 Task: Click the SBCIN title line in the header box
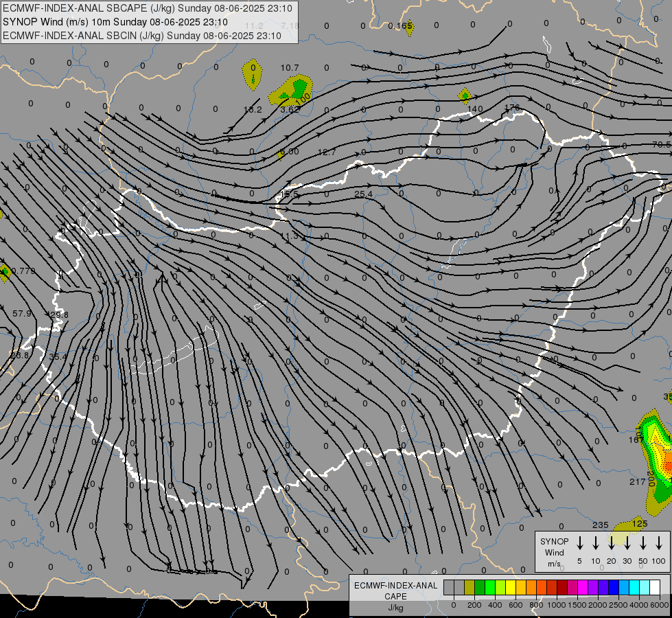pyautogui.click(x=142, y=36)
